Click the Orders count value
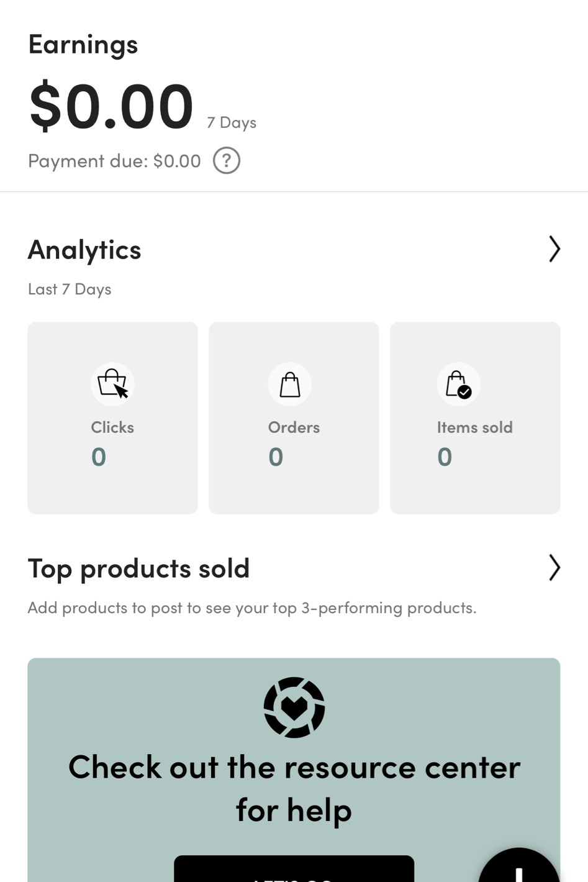 [x=276, y=457]
